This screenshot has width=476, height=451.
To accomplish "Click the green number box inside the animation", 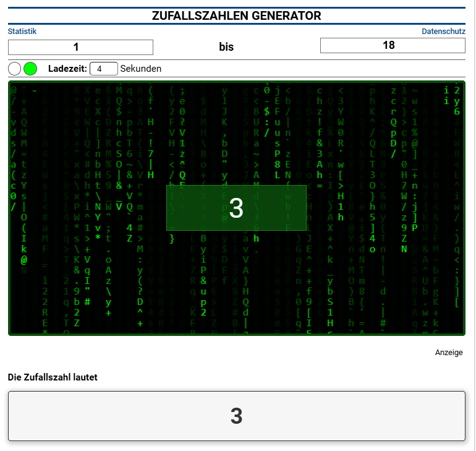I will [x=236, y=208].
